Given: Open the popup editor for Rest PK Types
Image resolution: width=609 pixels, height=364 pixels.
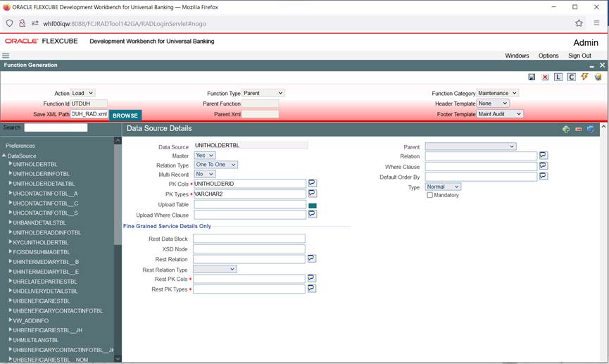Looking at the screenshot, I should click(x=311, y=289).
